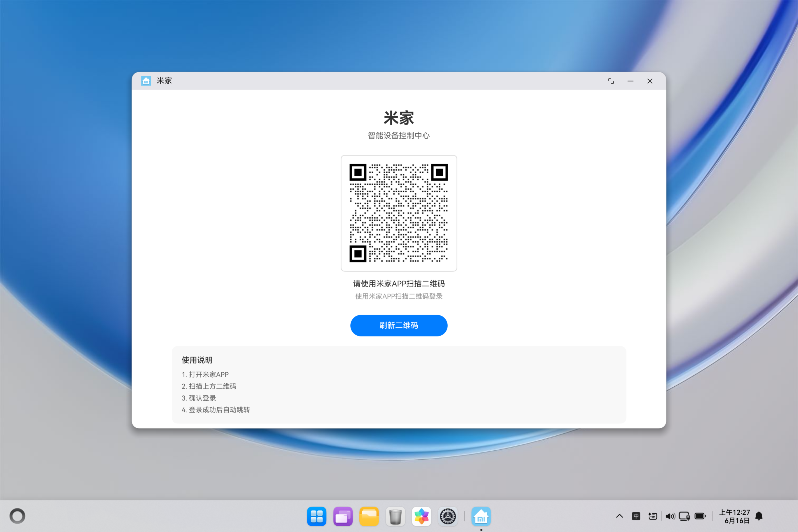
Task: Click the 米家 app icon in dock
Action: pyautogui.click(x=481, y=516)
